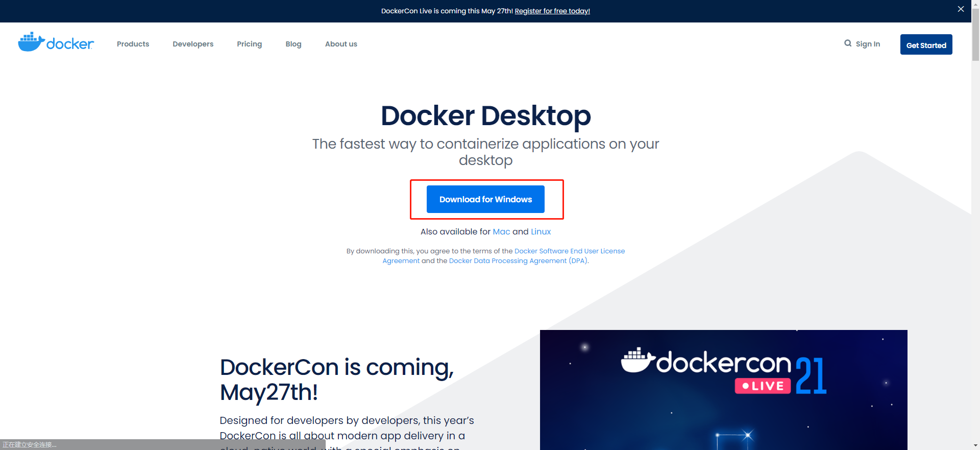This screenshot has height=450, width=980.
Task: Click the Get Started button
Action: (926, 44)
